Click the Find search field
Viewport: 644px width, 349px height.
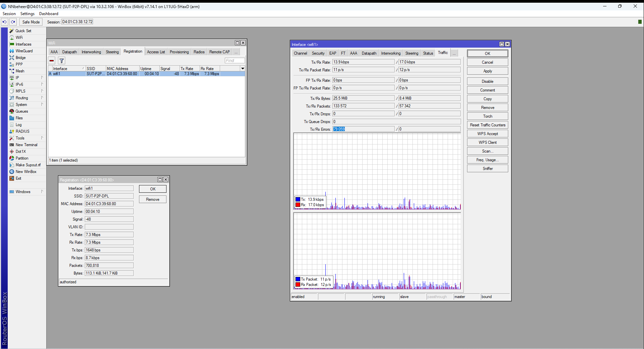235,61
